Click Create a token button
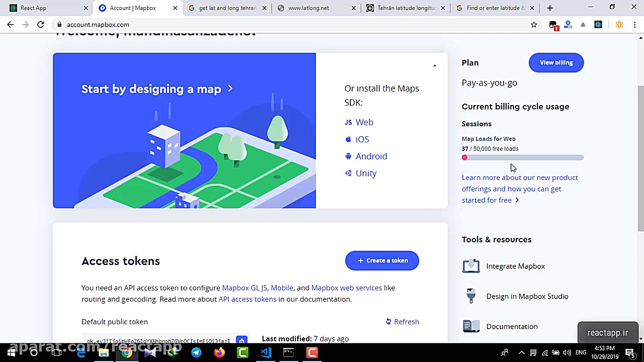This screenshot has height=362, width=644. [382, 260]
